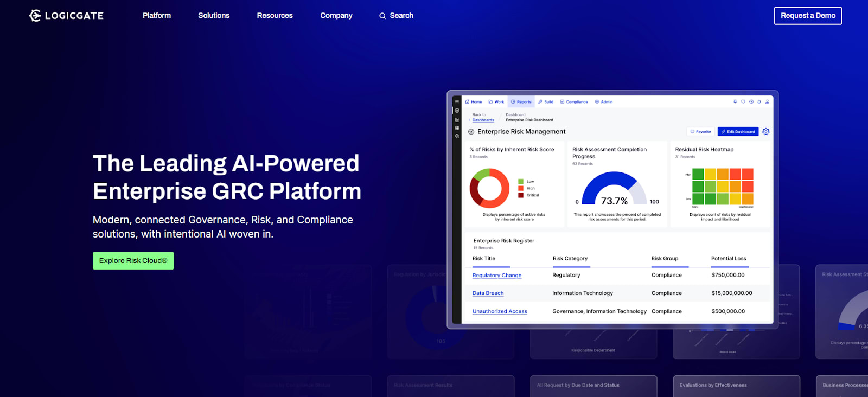Screen dimensions: 868x397
Task: Click the risk score donut chart
Action: click(x=489, y=188)
